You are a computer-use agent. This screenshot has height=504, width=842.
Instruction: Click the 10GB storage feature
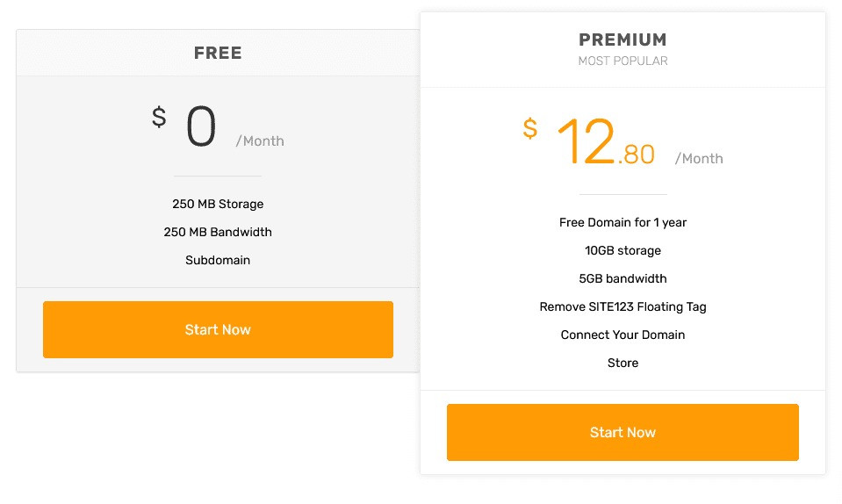pyautogui.click(x=623, y=250)
